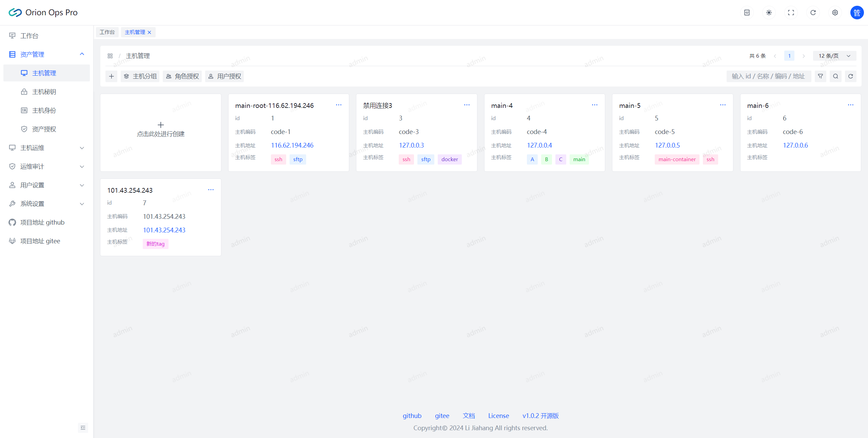Open host address 116.62.194.246 link

292,146
